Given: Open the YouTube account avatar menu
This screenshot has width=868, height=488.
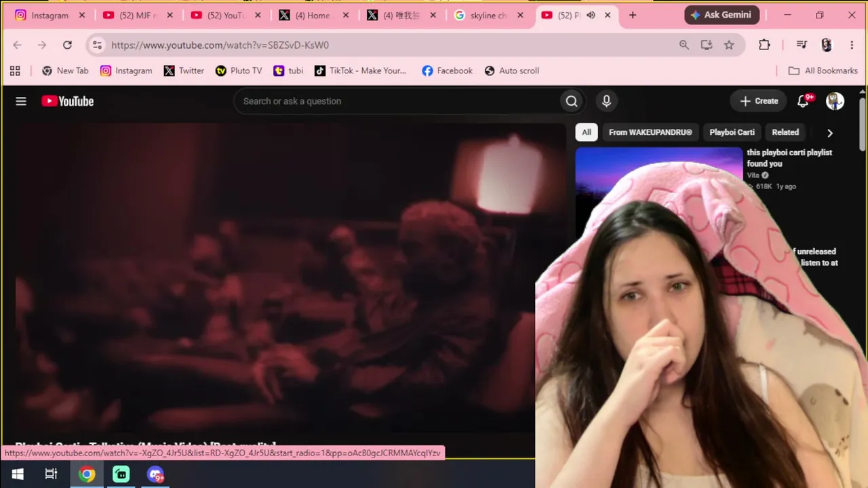Looking at the screenshot, I should click(x=835, y=101).
